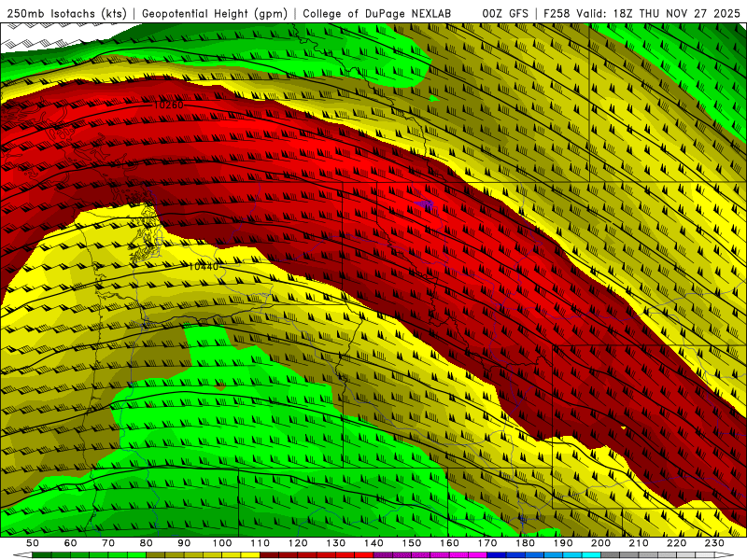Click the 60 value on the color scale

click(70, 543)
